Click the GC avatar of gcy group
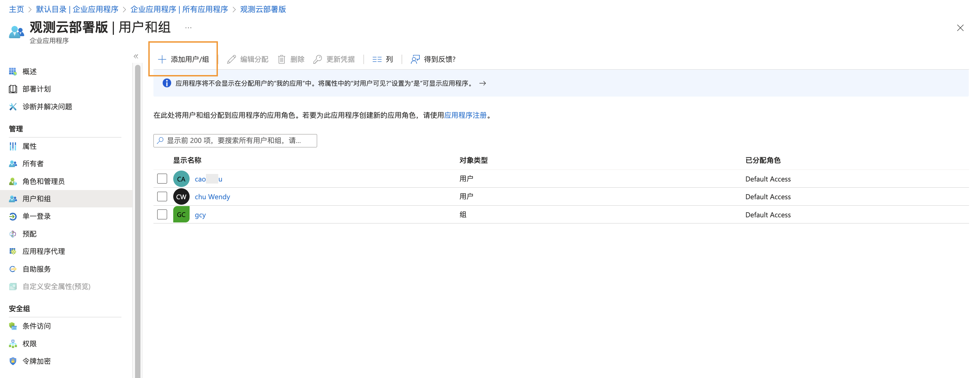The height and width of the screenshot is (378, 980). click(181, 215)
